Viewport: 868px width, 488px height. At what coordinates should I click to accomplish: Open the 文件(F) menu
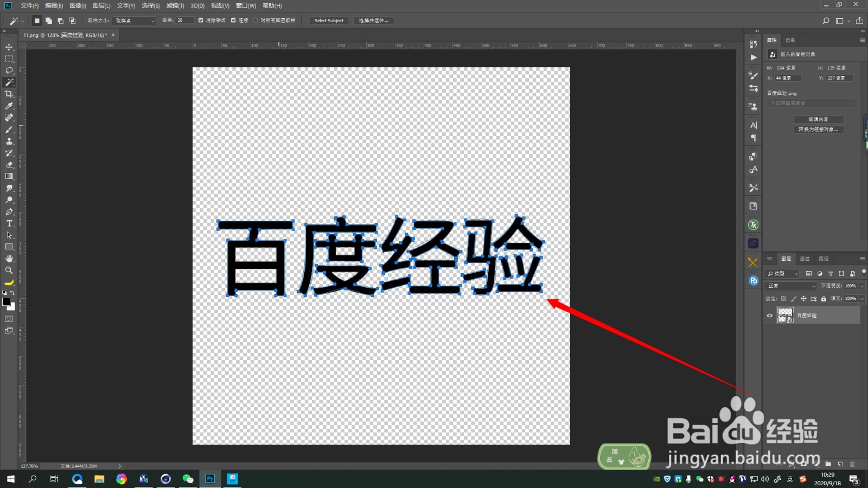click(29, 5)
